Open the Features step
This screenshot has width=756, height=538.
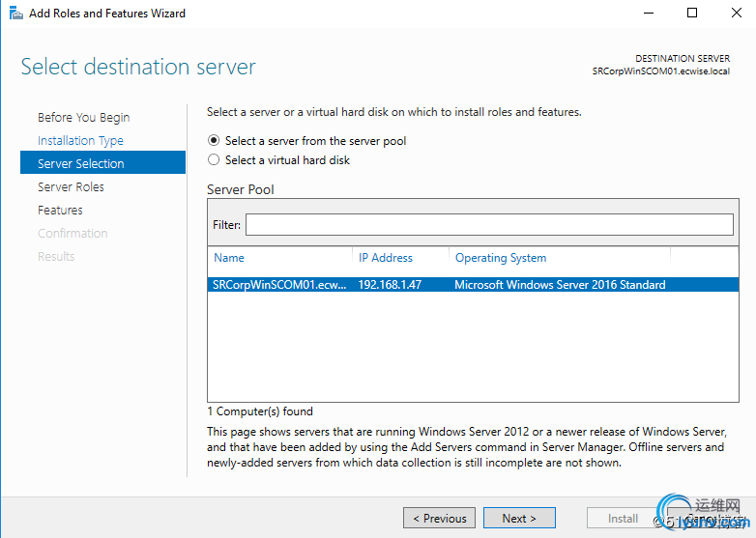60,210
